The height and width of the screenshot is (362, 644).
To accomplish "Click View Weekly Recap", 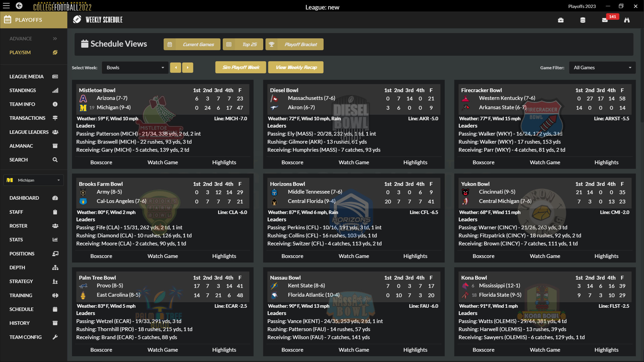I will pyautogui.click(x=296, y=67).
